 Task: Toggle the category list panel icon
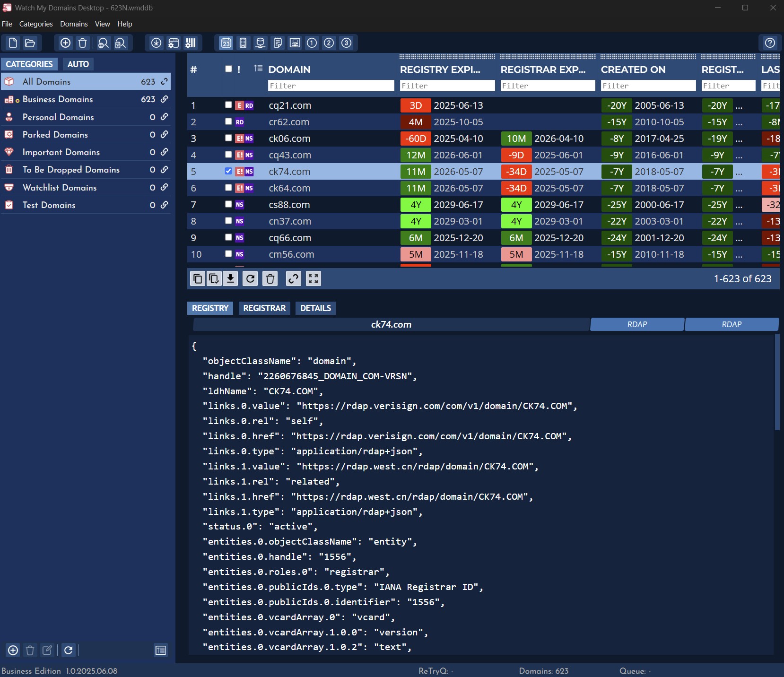161,651
